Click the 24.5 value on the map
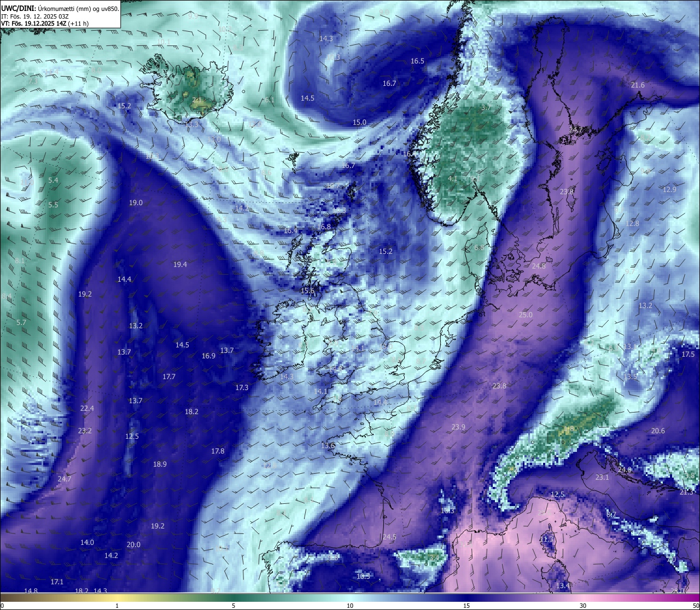The height and width of the screenshot is (610, 700). pos(389,537)
